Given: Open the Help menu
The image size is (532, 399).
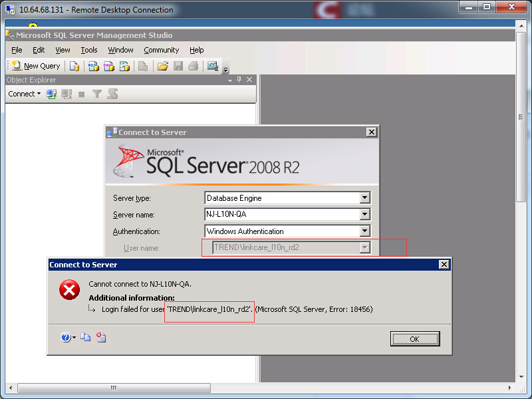Looking at the screenshot, I should pos(196,51).
